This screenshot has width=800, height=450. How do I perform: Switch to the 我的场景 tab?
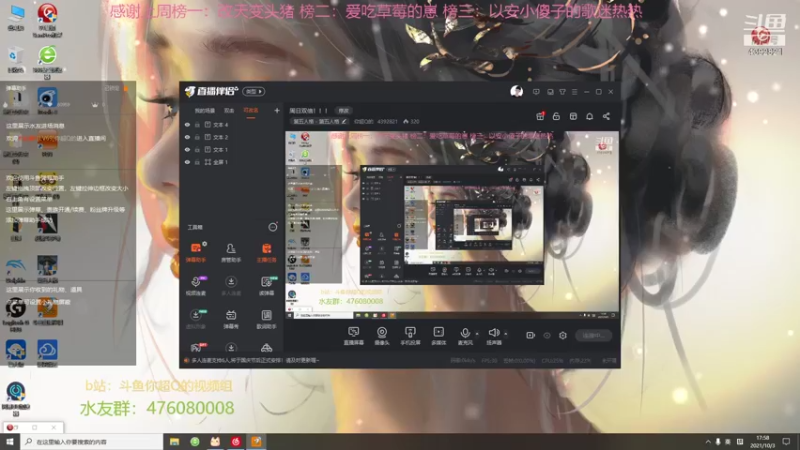click(204, 111)
